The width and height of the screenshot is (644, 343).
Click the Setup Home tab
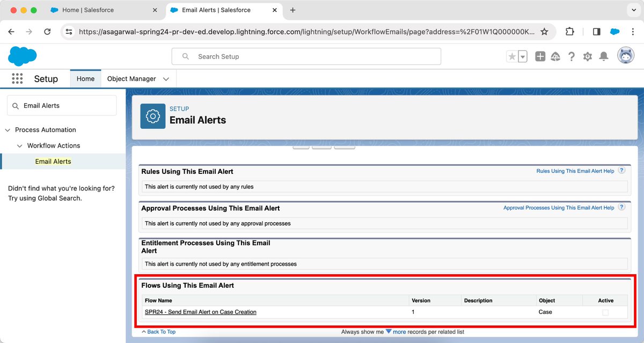(x=85, y=78)
